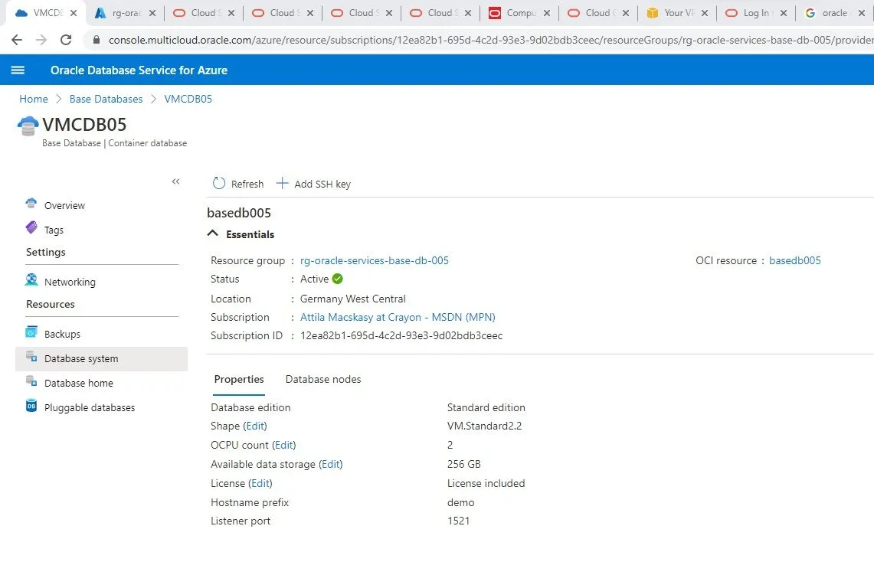The height and width of the screenshot is (588, 874).
Task: Switch to the Compu browser tab
Action: click(x=519, y=13)
